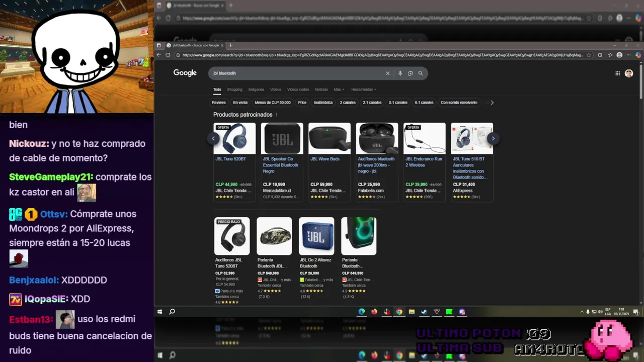Expand the Herramientas dropdown
Screen dimensions: 644x362
coord(364,89)
